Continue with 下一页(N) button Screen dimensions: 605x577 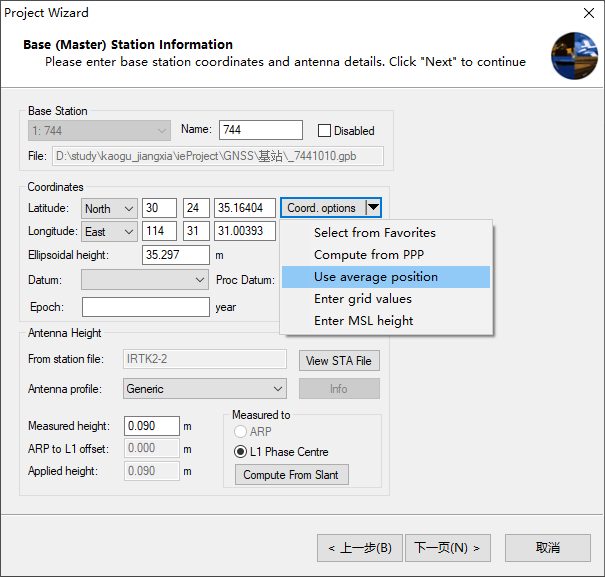click(x=448, y=548)
